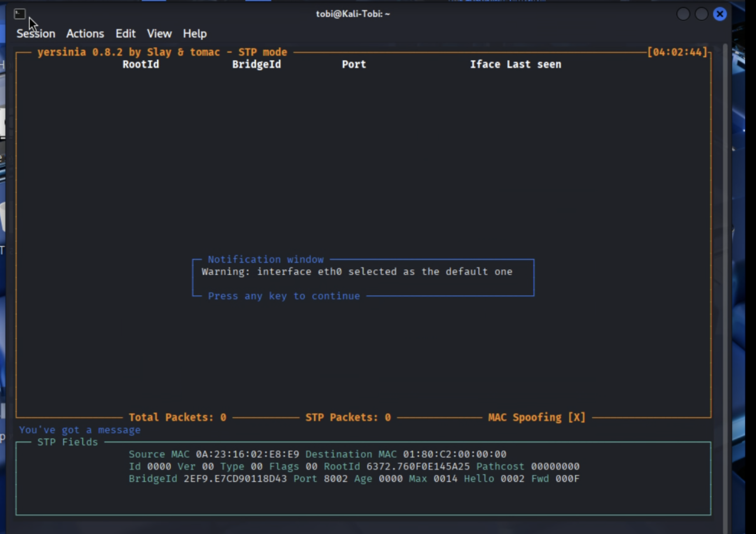Click the 'You've got a message' notice
This screenshot has height=534, width=756.
click(x=80, y=430)
